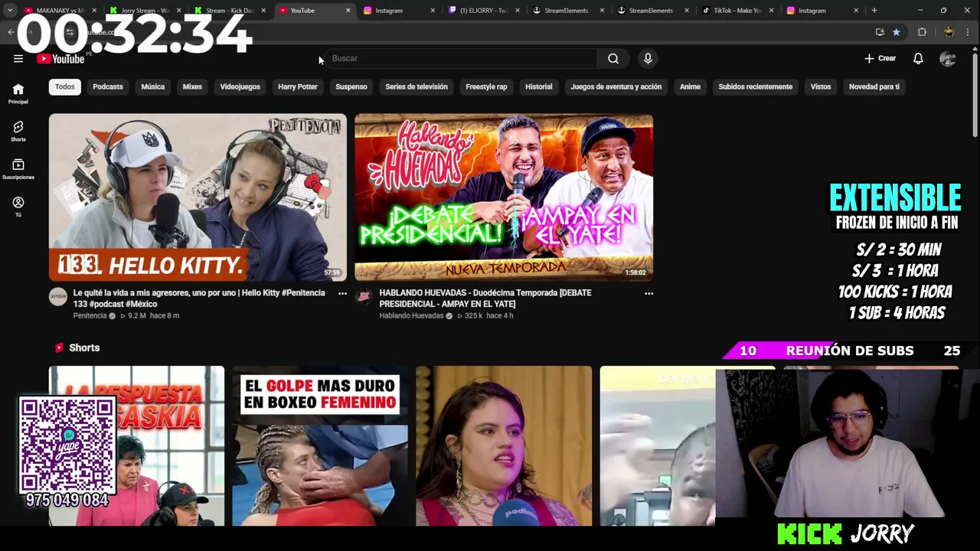Open the Chrome three-dot menu

(969, 32)
